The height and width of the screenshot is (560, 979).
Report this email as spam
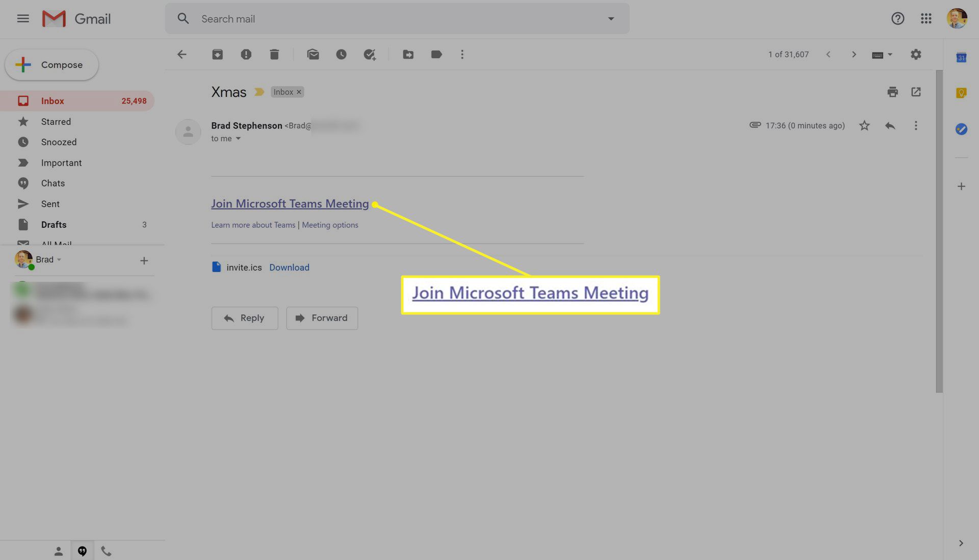[246, 55]
